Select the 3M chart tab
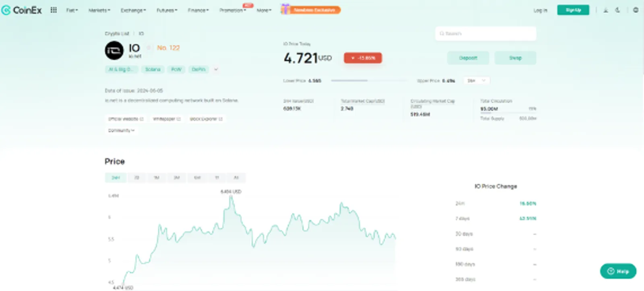This screenshot has width=644, height=291. [x=177, y=177]
